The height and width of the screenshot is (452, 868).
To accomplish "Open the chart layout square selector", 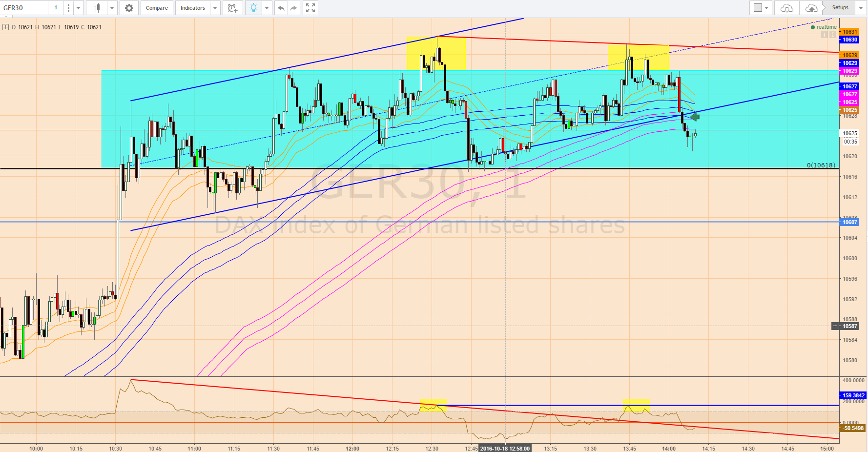I will [761, 8].
